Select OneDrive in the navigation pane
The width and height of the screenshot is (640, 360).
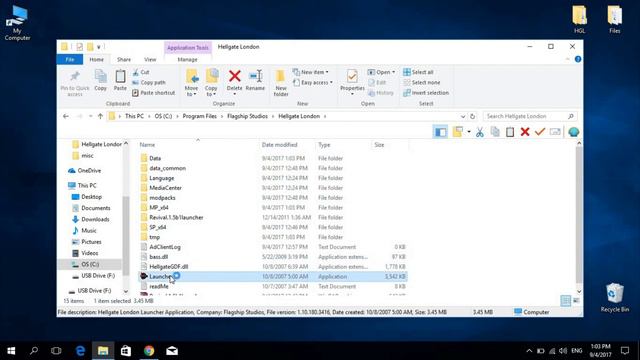(89, 171)
